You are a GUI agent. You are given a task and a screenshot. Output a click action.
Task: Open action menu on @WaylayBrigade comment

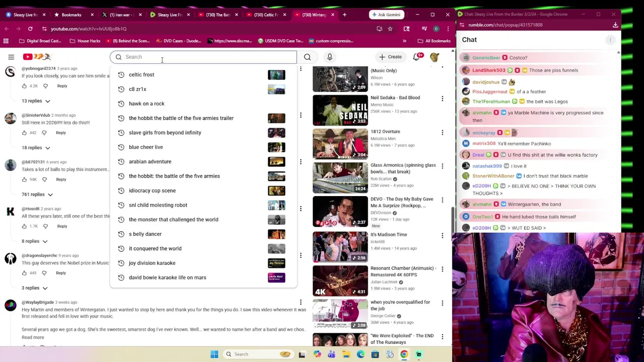(x=300, y=302)
